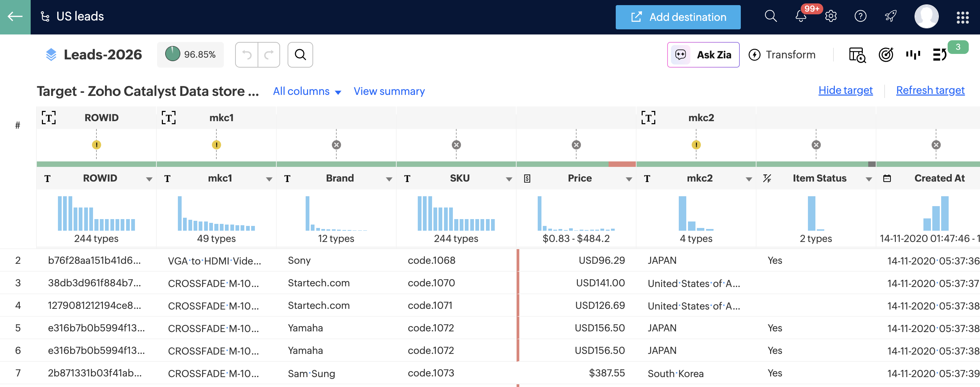
Task: Click the undo arrow button
Action: 247,55
